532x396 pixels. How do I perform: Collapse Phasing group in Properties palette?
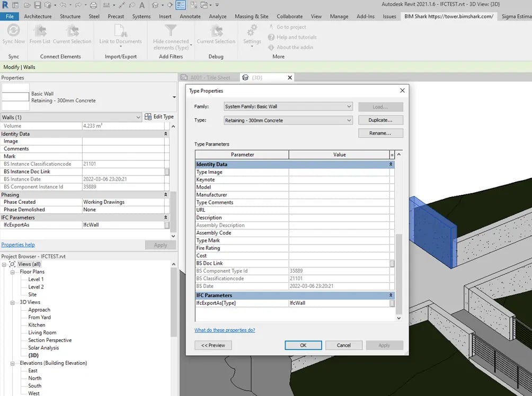[165, 195]
